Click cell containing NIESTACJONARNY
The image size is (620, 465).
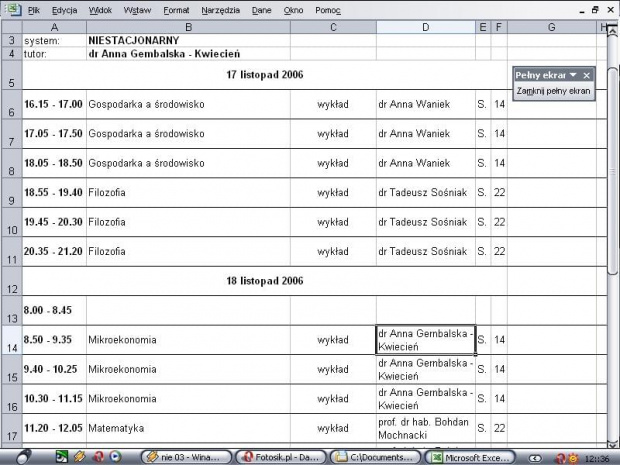(x=188, y=40)
